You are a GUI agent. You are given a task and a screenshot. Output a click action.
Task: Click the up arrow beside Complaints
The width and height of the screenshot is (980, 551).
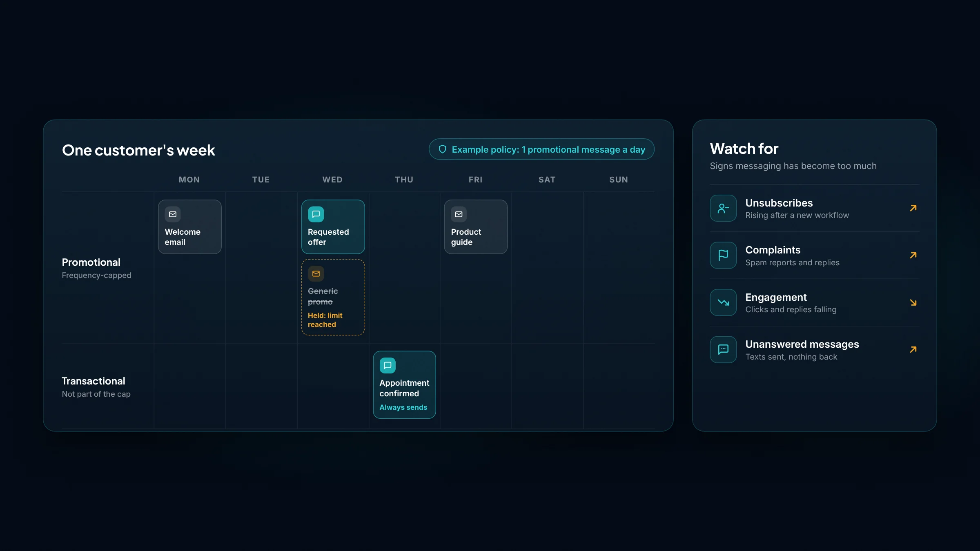click(913, 256)
